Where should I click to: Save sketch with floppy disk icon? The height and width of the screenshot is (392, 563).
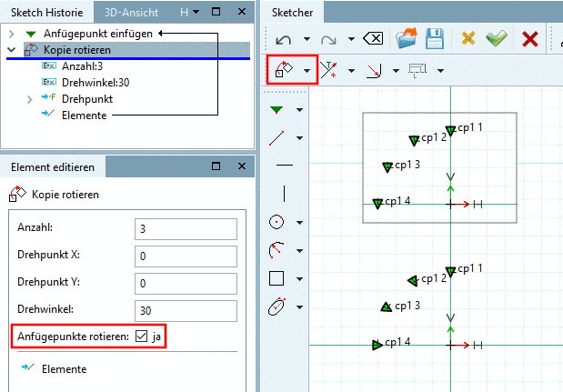point(435,38)
